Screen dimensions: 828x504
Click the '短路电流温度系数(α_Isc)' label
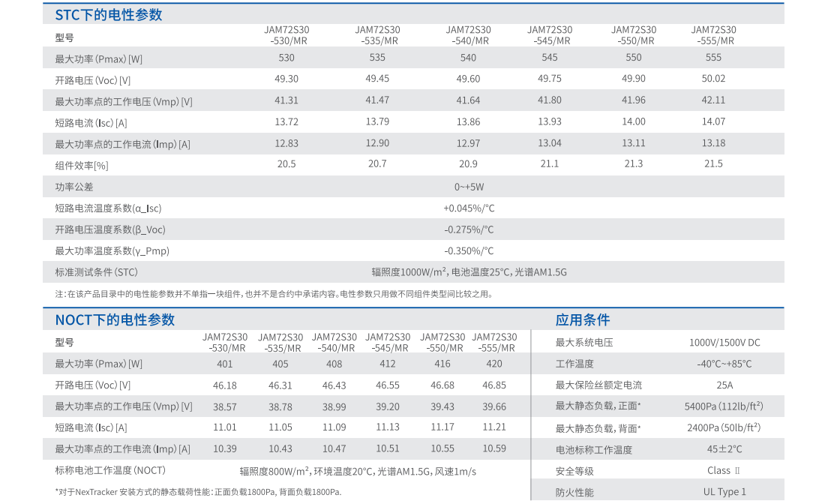(x=108, y=208)
